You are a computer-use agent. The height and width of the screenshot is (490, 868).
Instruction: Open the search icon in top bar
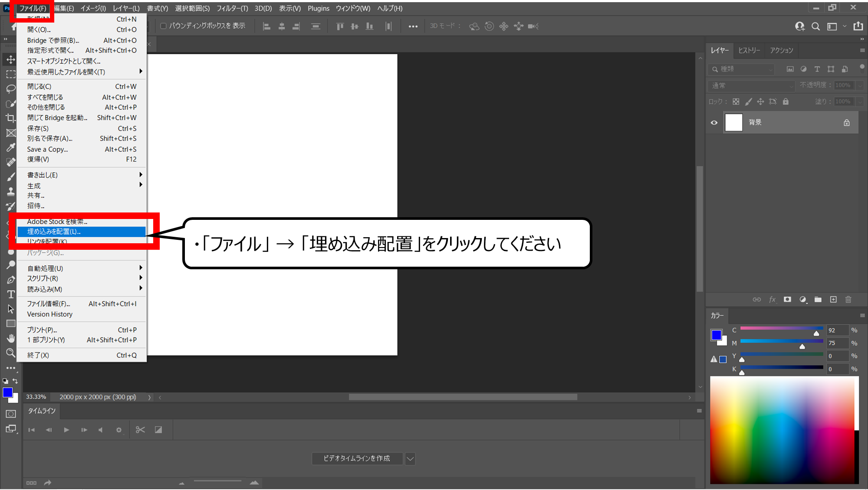(815, 26)
